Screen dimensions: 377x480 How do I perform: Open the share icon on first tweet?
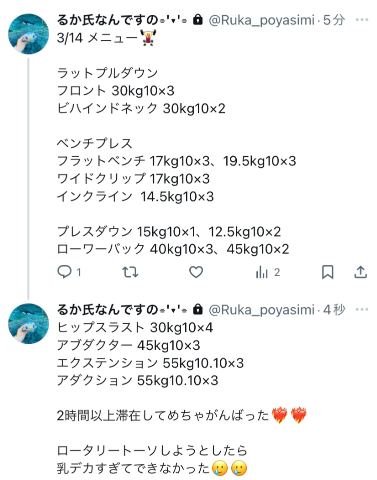coord(360,272)
